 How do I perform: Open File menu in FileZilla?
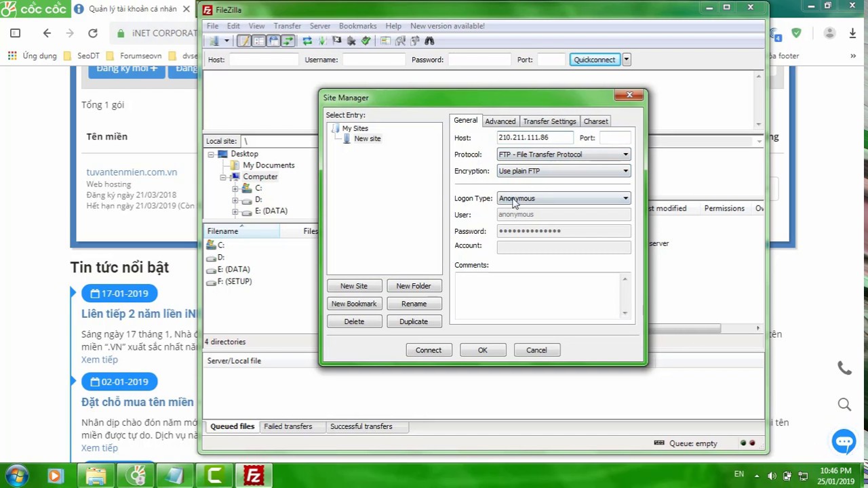click(x=212, y=26)
